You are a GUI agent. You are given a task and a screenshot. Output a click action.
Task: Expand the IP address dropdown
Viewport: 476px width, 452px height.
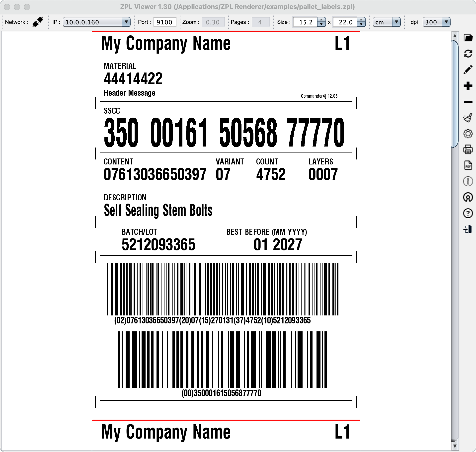[126, 22]
